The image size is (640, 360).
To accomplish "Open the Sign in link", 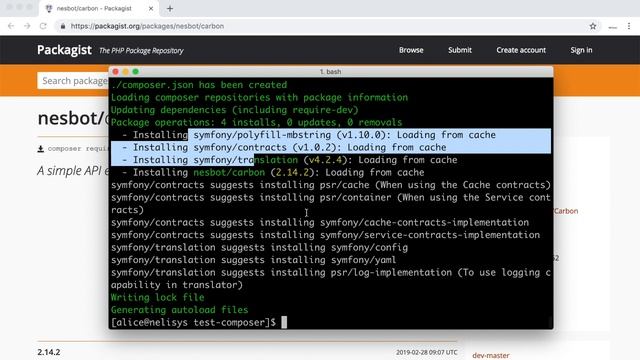I will click(x=581, y=50).
